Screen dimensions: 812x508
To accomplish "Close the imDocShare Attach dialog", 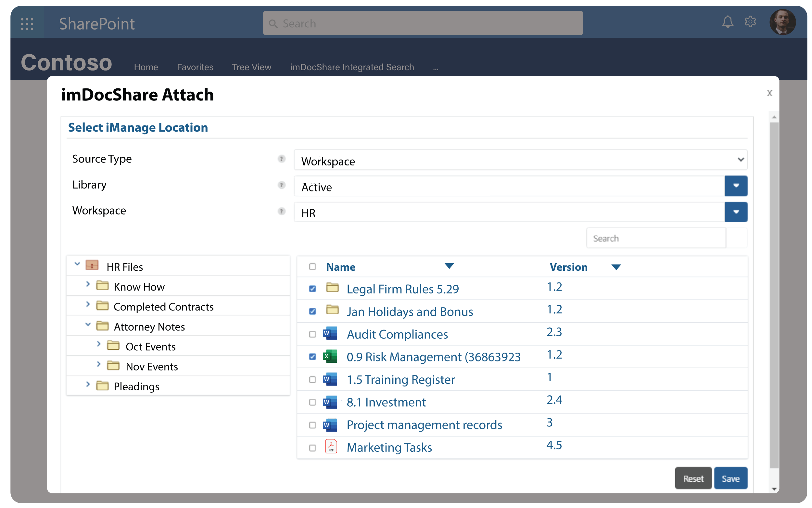I will tap(769, 93).
